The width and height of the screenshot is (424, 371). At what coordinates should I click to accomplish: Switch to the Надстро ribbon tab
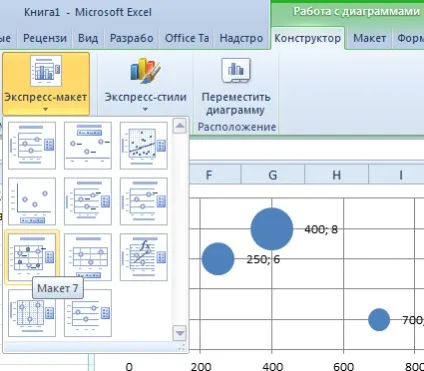click(241, 38)
